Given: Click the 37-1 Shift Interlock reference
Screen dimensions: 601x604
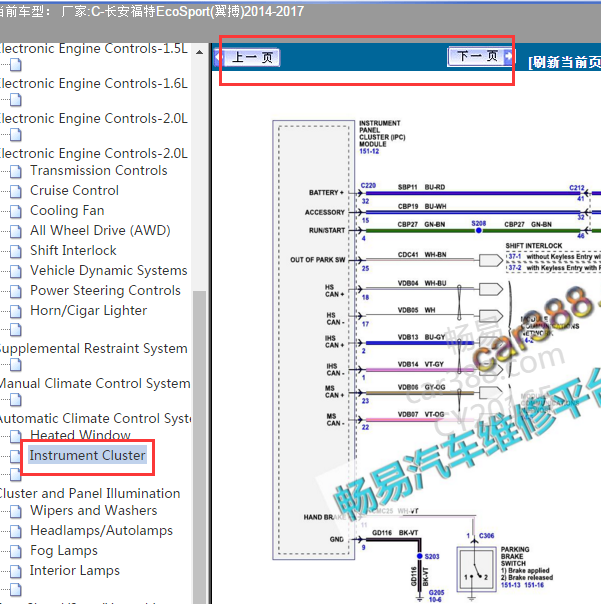Looking at the screenshot, I should (515, 257).
